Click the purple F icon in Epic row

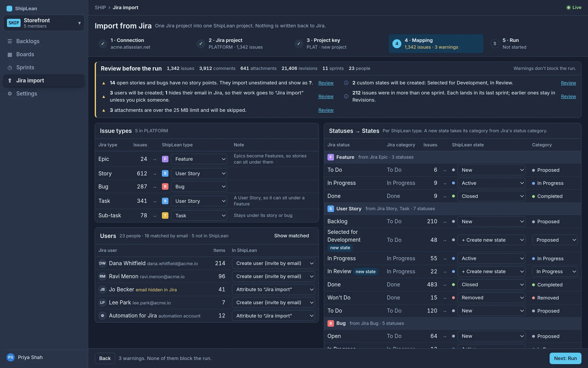(x=165, y=159)
